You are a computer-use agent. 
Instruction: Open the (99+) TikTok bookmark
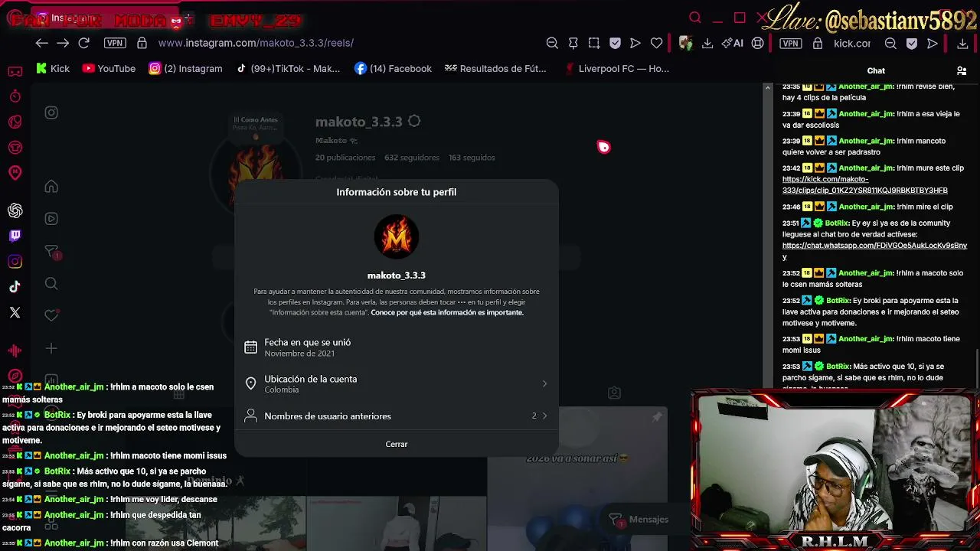pyautogui.click(x=288, y=68)
